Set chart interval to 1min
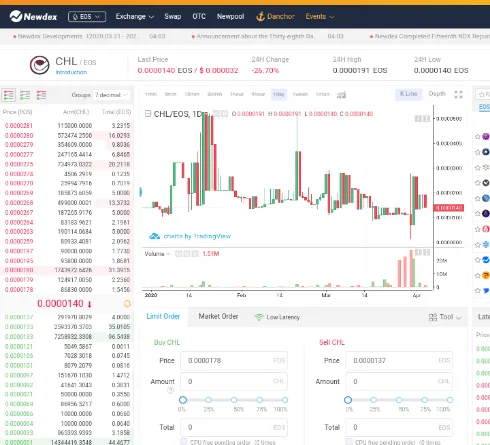This screenshot has height=445, width=490. [x=151, y=94]
